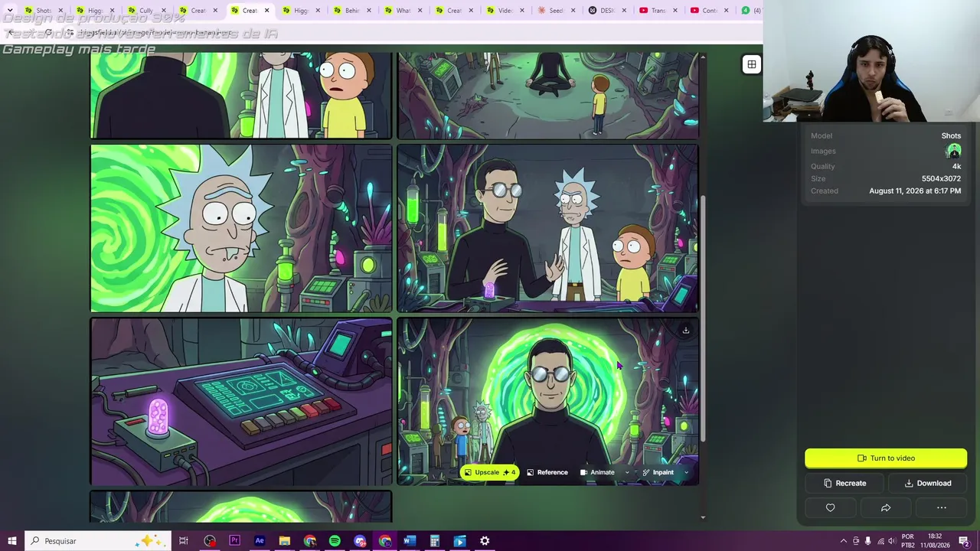Open the thumbnail of the man in front of portal

coord(548,402)
